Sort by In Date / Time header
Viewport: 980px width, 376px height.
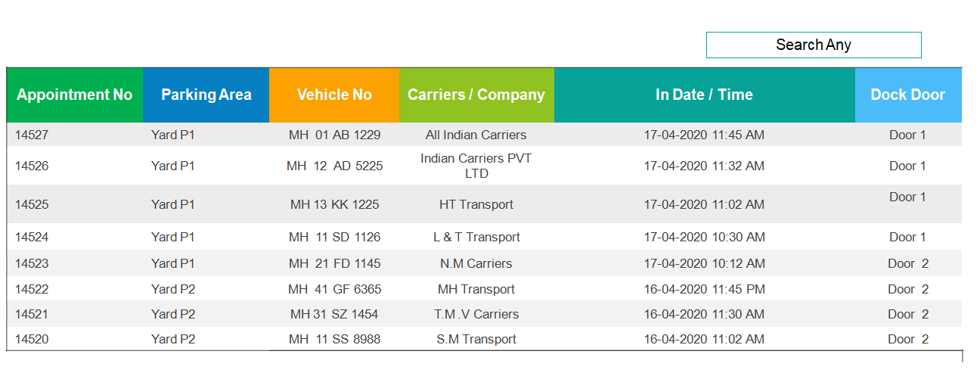tap(704, 95)
